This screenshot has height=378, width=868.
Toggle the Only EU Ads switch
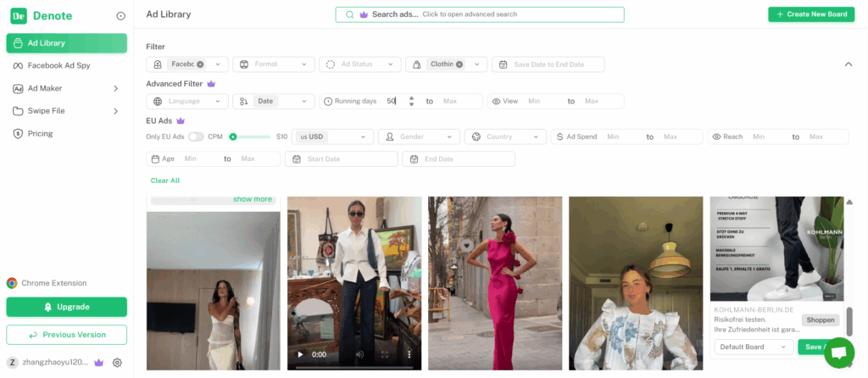(196, 136)
